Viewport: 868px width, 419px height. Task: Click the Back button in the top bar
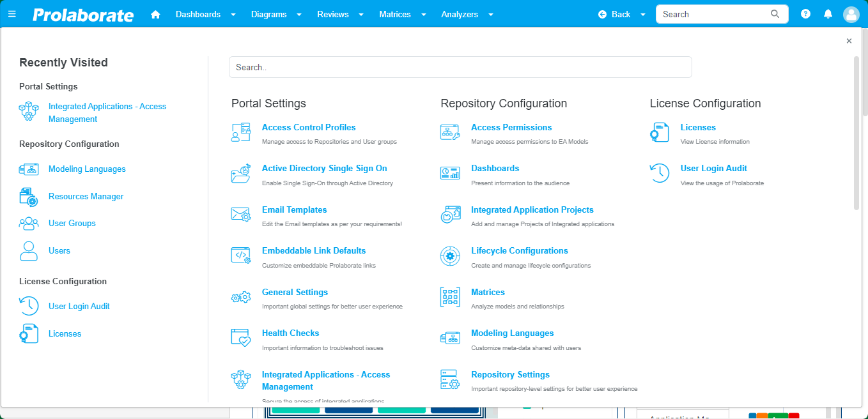[614, 14]
